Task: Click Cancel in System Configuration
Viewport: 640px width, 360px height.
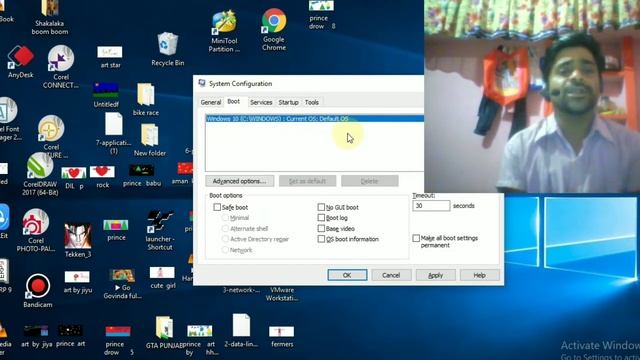Action: tap(391, 276)
